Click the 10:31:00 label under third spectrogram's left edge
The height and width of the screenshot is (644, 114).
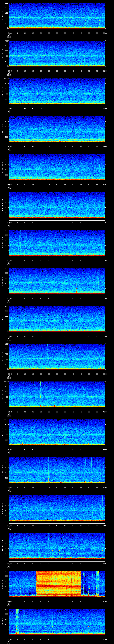(x=9, y=109)
